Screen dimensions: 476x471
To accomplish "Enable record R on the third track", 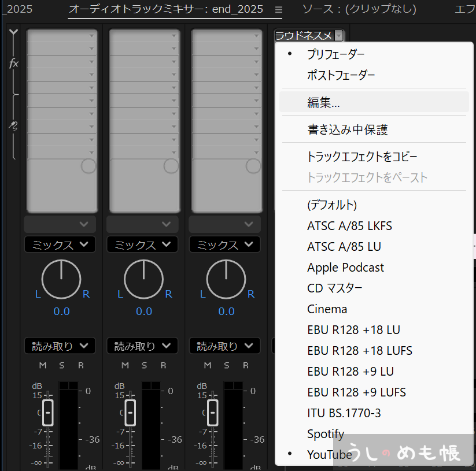I will pos(245,365).
